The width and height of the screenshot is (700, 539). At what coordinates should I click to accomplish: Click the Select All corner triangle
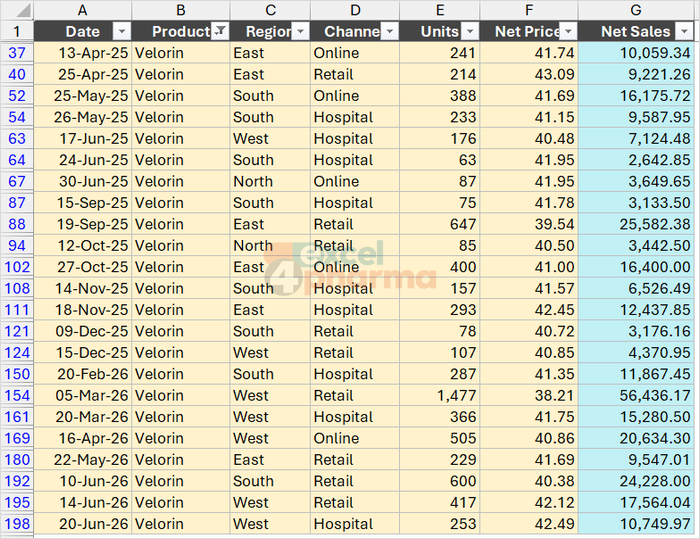(17, 10)
